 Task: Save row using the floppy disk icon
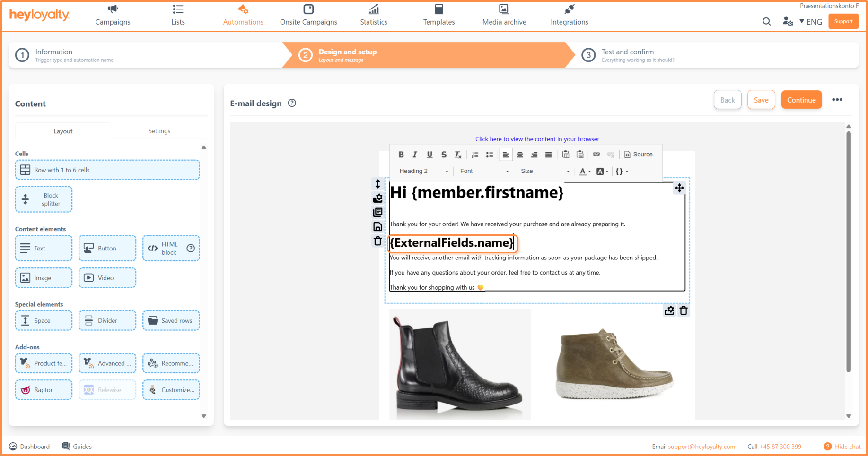click(377, 227)
